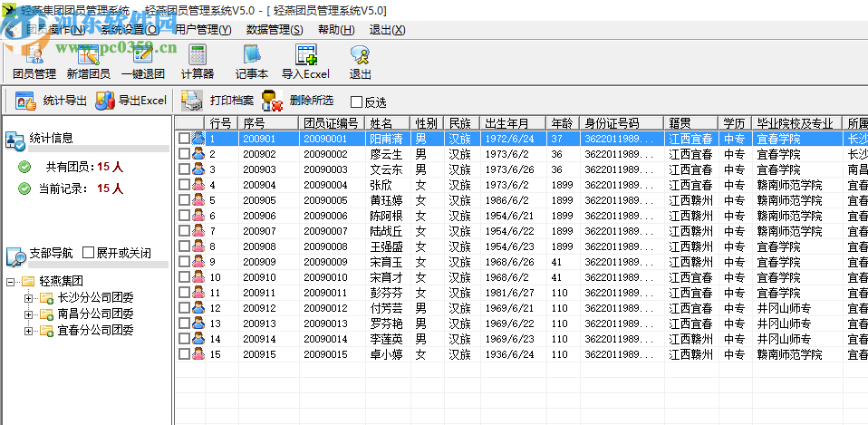Click the cell 20090008
Screen dimensions: 868x425
(x=325, y=246)
